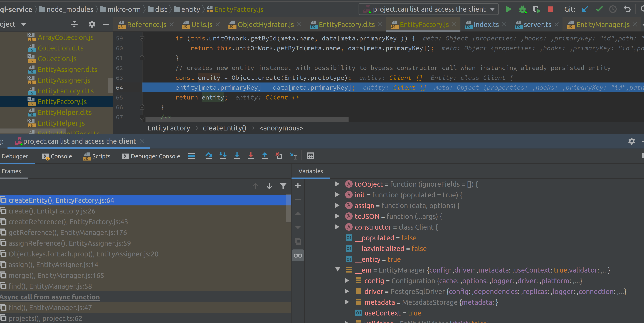Click the Step Over debugger icon
The width and height of the screenshot is (644, 323).
[209, 156]
